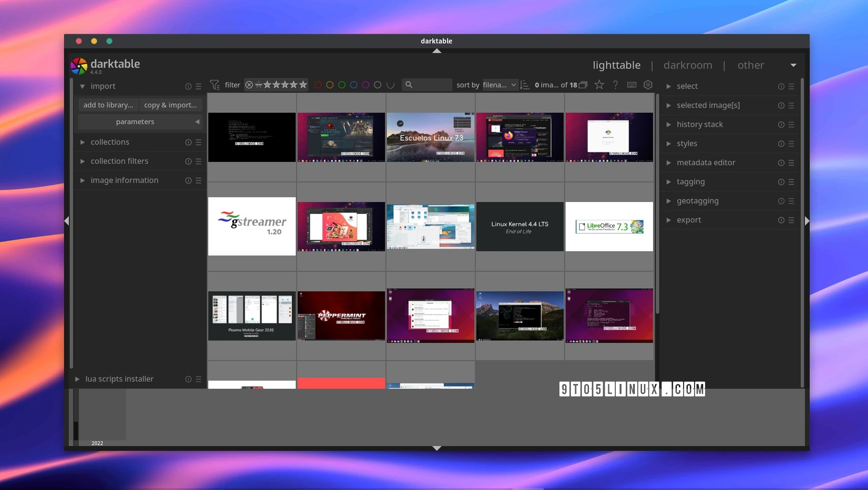
Task: Toggle the gray no-label color filter
Action: click(377, 85)
